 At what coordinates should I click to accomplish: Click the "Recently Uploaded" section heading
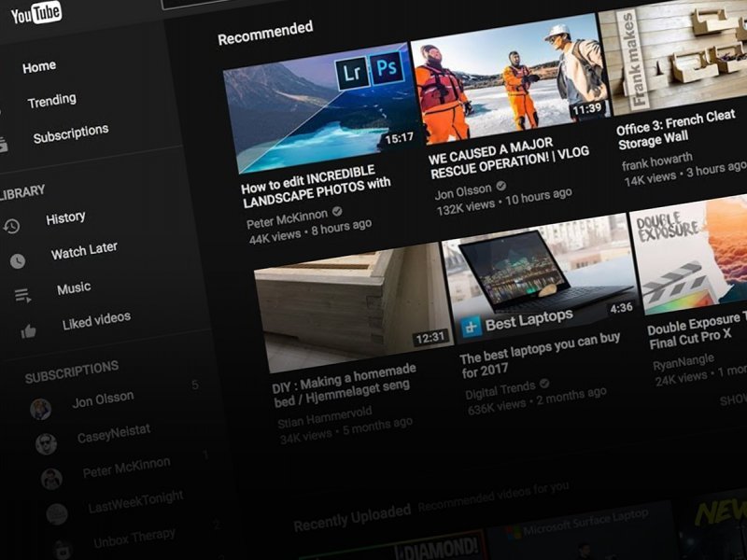(x=352, y=518)
